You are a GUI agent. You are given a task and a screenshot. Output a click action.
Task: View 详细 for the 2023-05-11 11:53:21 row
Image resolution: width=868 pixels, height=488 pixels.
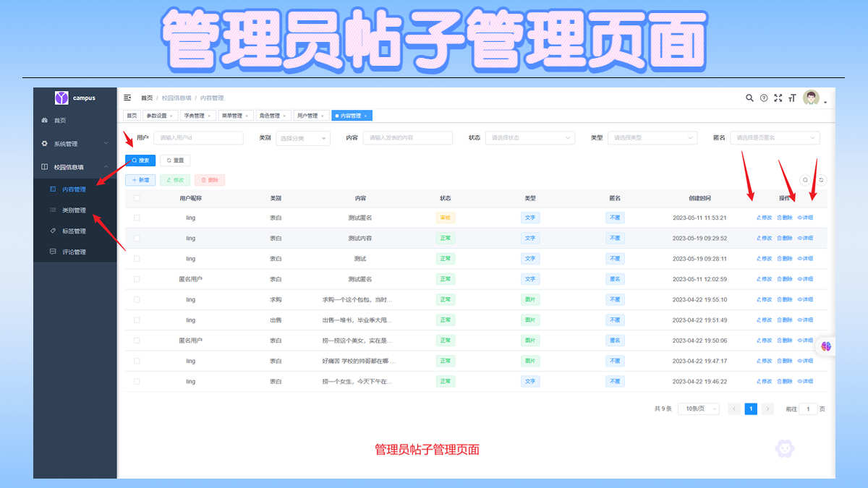[x=805, y=218]
